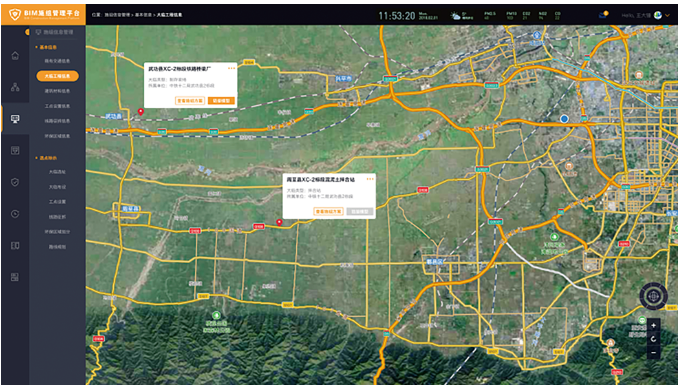Viewport: 680px width, 389px height.
Task: Select 线路征拆 in lower section
Action: click(57, 217)
